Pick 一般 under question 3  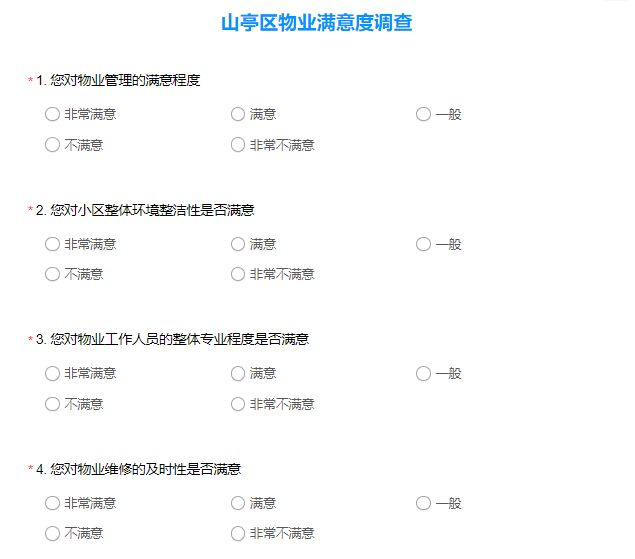(424, 373)
